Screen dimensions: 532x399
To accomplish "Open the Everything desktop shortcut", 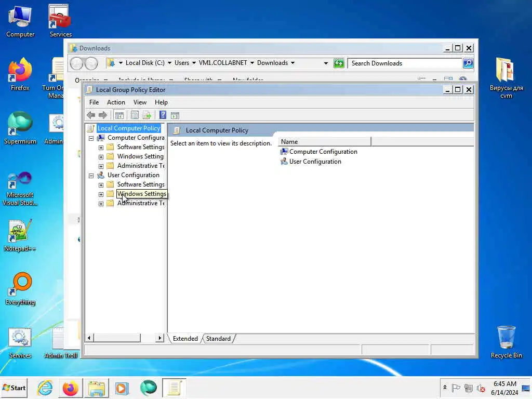I will 20,289.
